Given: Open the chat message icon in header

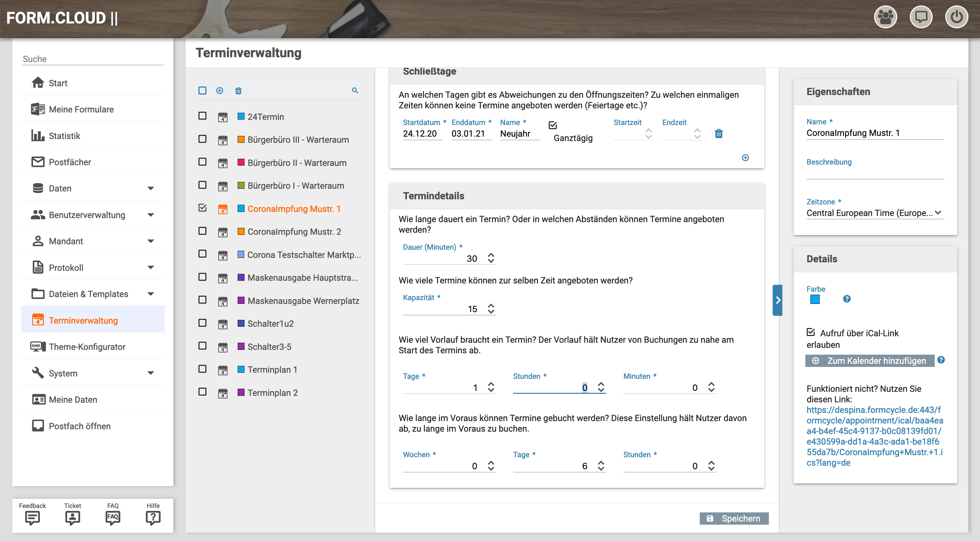Looking at the screenshot, I should (921, 17).
